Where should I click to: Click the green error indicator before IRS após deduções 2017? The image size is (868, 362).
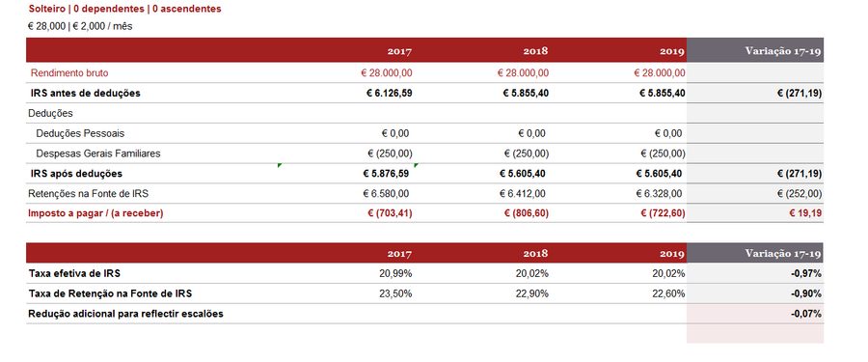coord(280,165)
